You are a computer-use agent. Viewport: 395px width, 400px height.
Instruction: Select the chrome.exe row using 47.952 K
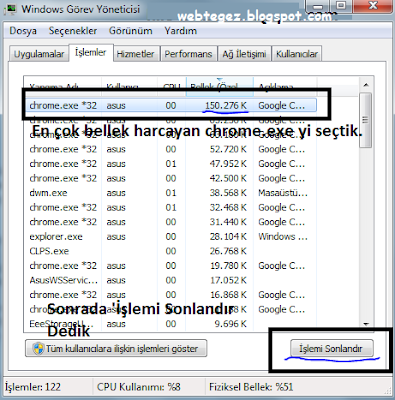tap(171, 164)
